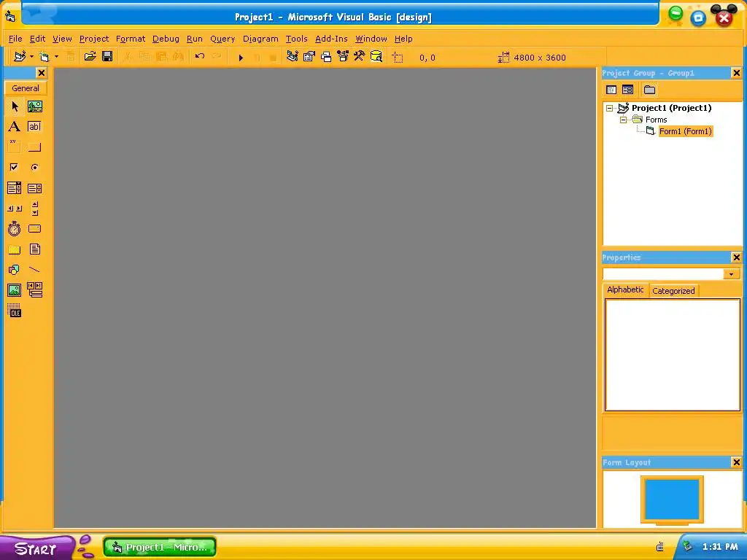Open the Add-Ins menu
The width and height of the screenshot is (747, 560).
coord(331,39)
